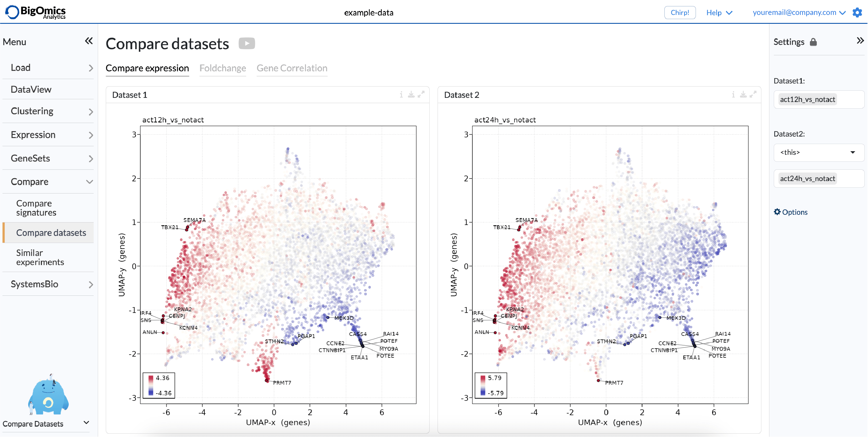Click the TBX21 gene label in Dataset 1
The width and height of the screenshot is (868, 437).
170,227
